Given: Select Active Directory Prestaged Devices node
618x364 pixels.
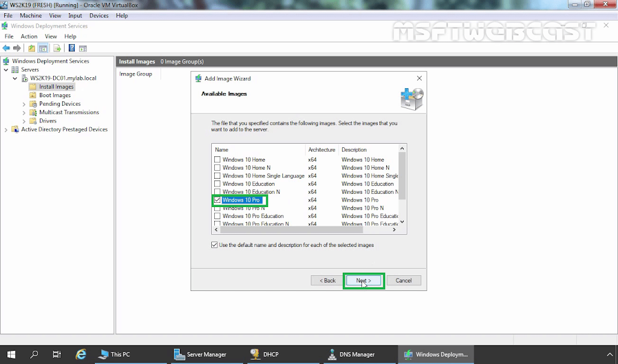Looking at the screenshot, I should click(64, 129).
